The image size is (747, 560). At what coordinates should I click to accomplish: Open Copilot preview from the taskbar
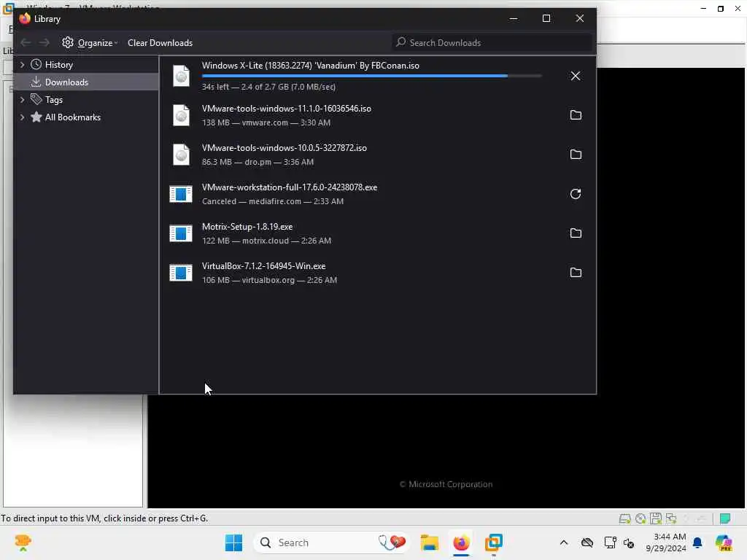coord(724,542)
